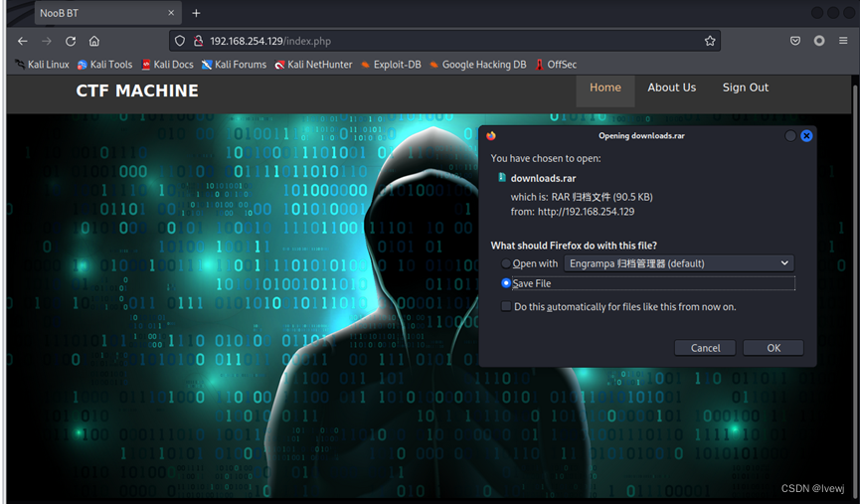Close the NooB BT tab

[x=171, y=13]
